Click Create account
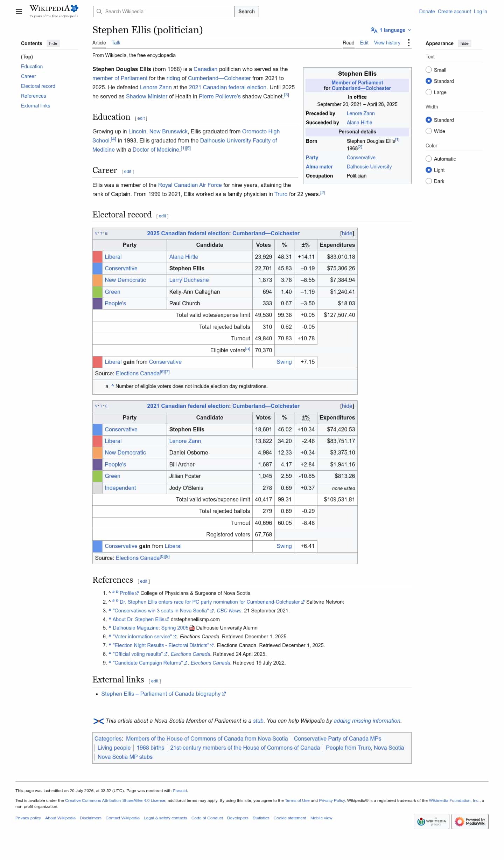This screenshot has height=860, width=504. (x=454, y=12)
